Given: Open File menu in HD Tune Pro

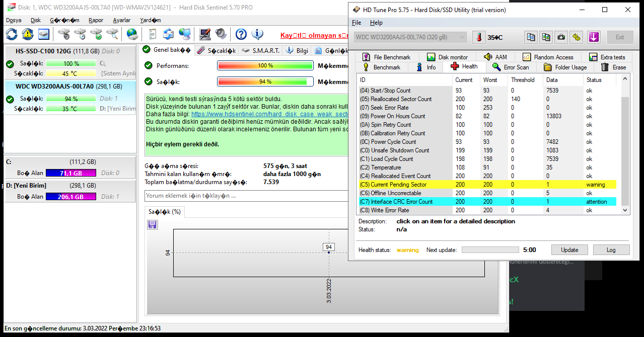Looking at the screenshot, I should (356, 23).
